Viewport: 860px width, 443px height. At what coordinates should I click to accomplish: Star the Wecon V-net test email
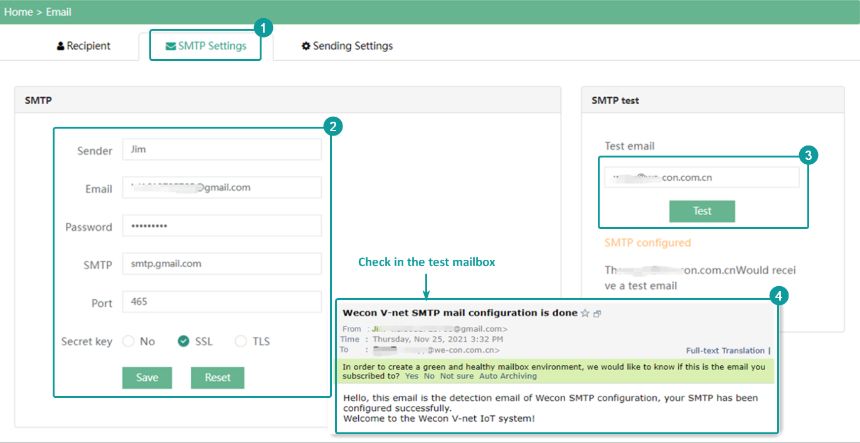tap(585, 314)
